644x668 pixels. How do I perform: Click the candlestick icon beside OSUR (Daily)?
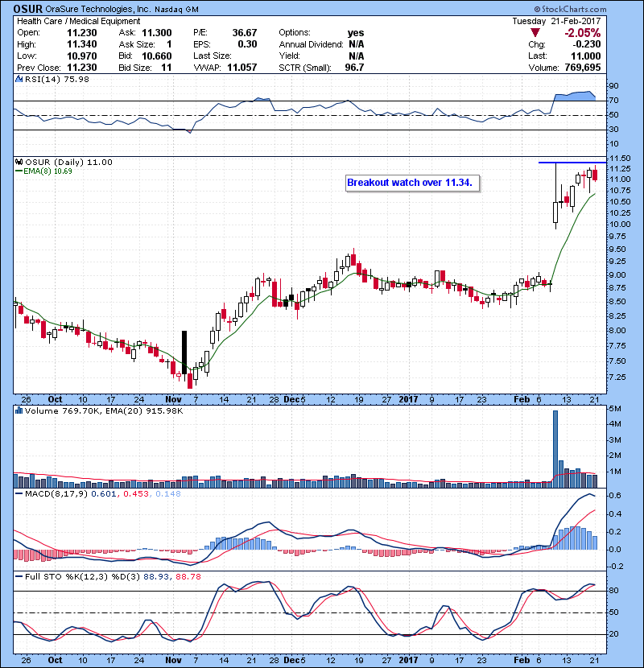point(19,162)
